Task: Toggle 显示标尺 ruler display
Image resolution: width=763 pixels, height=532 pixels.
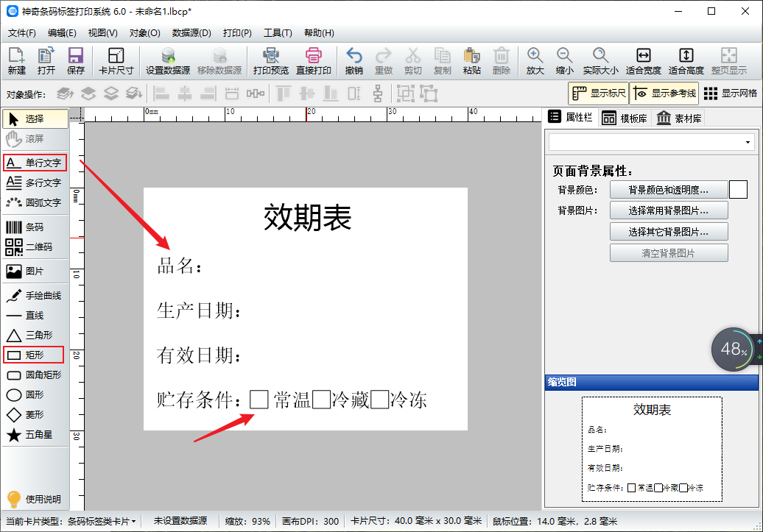Action: tap(599, 93)
